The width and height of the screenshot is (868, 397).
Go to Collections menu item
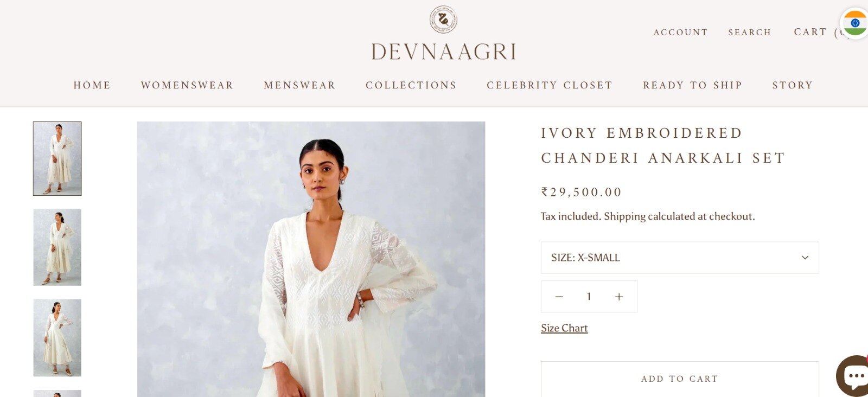[411, 85]
